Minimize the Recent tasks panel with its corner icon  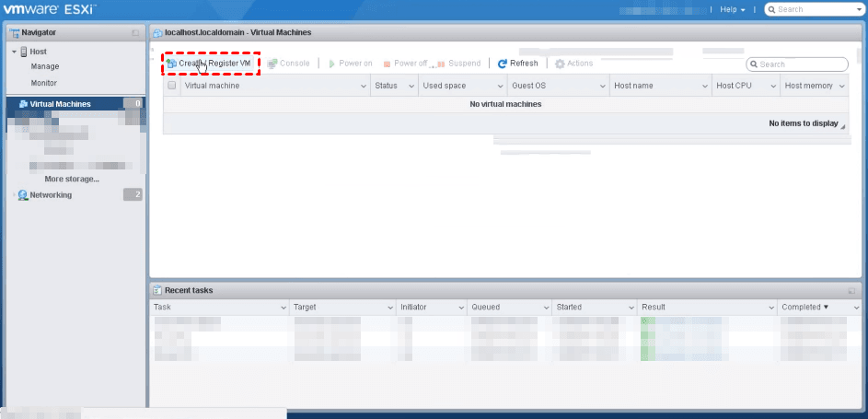pyautogui.click(x=851, y=291)
